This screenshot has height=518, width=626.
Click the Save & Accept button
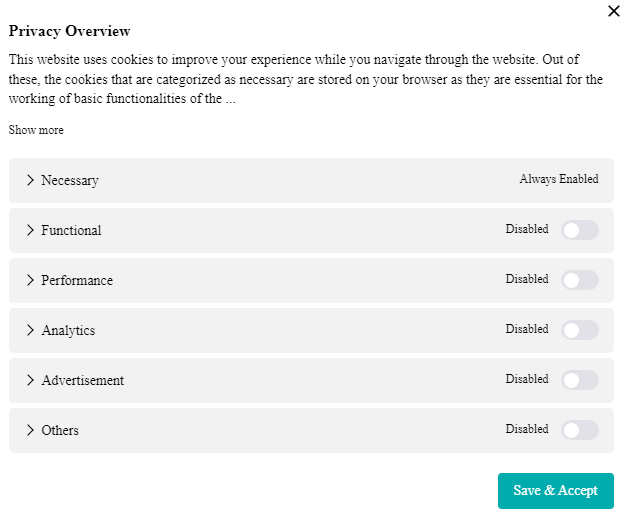point(555,490)
